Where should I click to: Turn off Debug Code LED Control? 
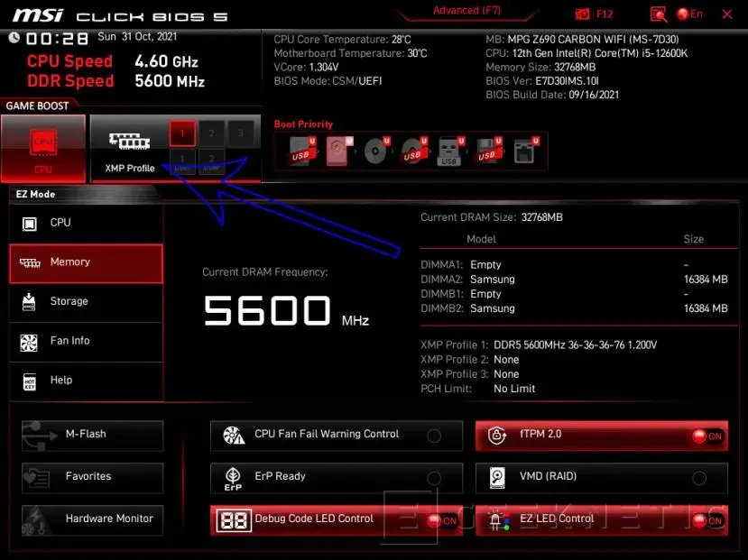pos(337,520)
